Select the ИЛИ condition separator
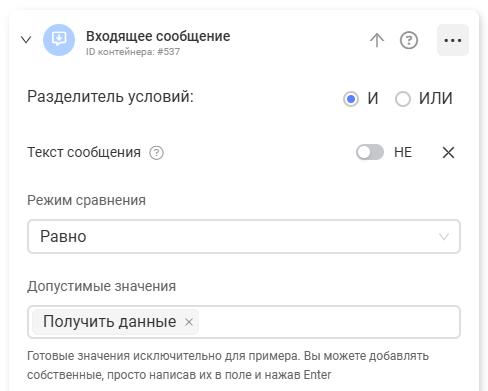Screen dimensions: 488x391 tap(403, 99)
